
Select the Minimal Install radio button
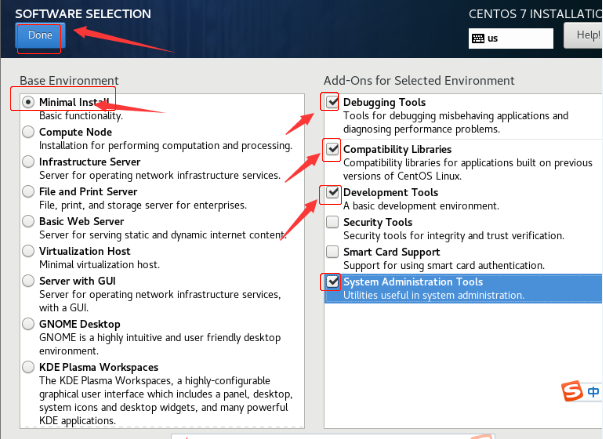(x=28, y=102)
